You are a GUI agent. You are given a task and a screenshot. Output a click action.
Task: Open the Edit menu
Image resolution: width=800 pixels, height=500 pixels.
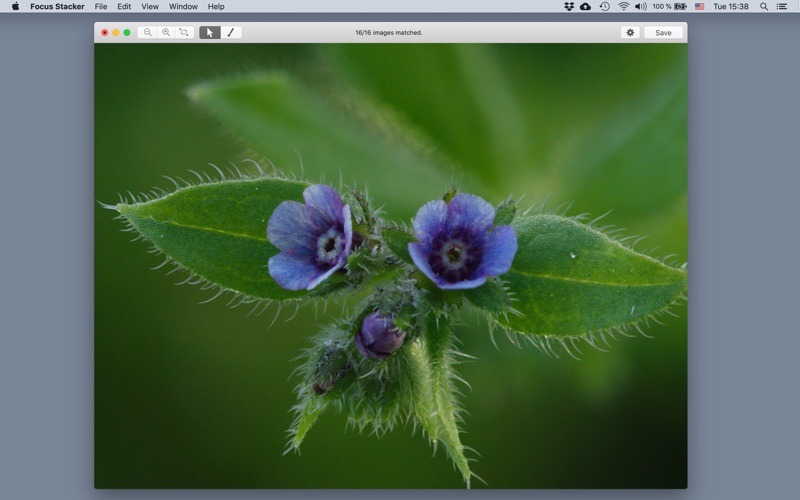click(124, 7)
